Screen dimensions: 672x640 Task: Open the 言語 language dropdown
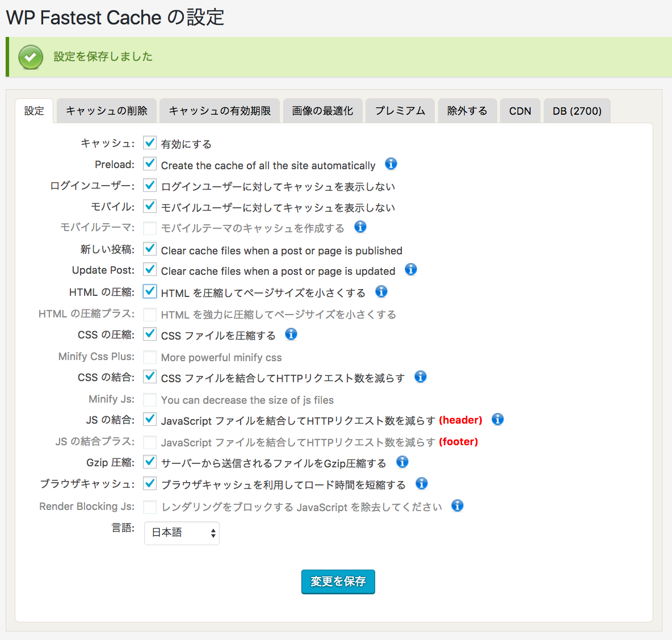click(x=182, y=533)
